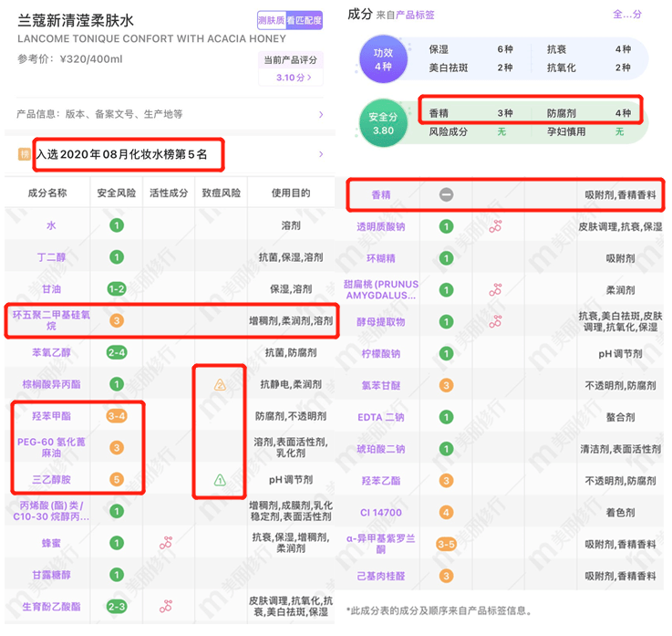Tap safety badge 5 for 三乙醇胺
672x636 pixels.
point(117,479)
